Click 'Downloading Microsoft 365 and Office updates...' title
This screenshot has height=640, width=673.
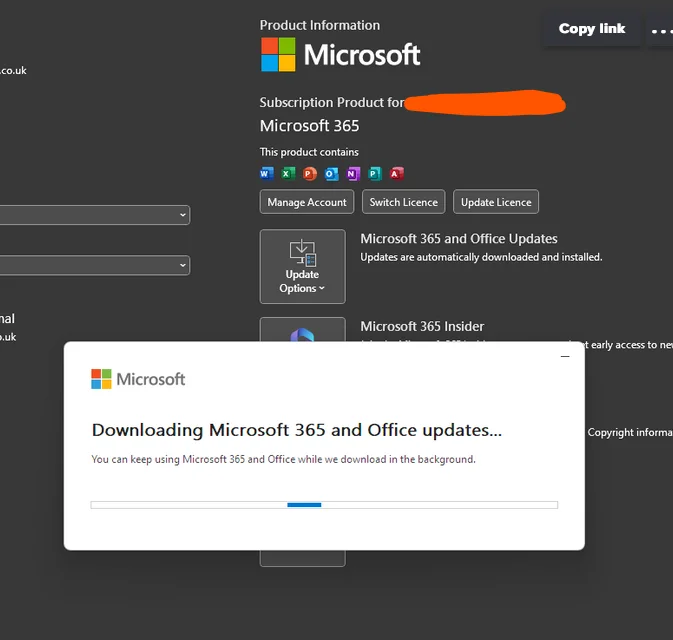297,430
